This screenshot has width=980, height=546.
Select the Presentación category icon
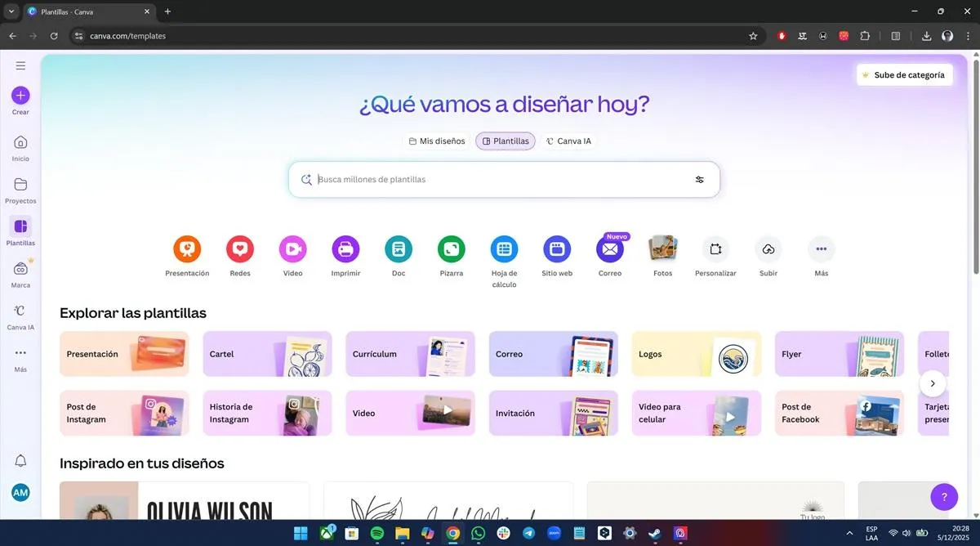click(x=187, y=249)
